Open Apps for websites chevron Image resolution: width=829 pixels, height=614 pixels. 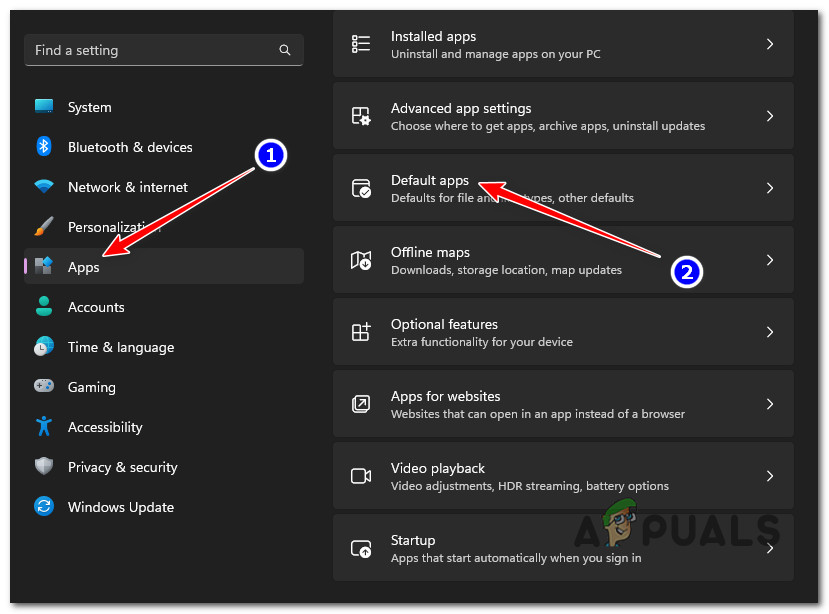(770, 404)
